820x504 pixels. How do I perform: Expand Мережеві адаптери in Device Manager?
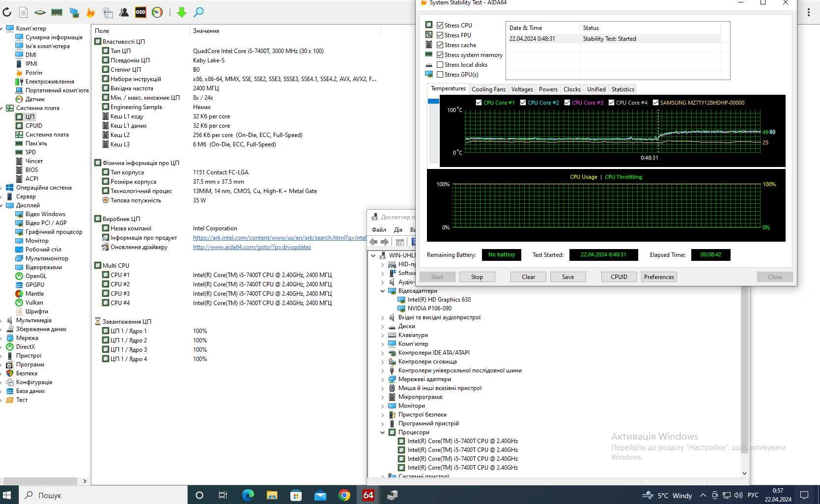[383, 379]
